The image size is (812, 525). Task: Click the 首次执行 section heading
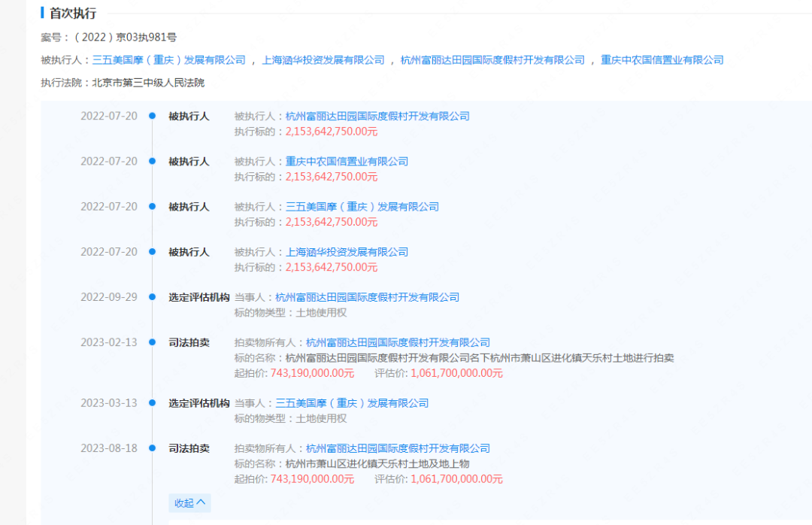point(72,14)
